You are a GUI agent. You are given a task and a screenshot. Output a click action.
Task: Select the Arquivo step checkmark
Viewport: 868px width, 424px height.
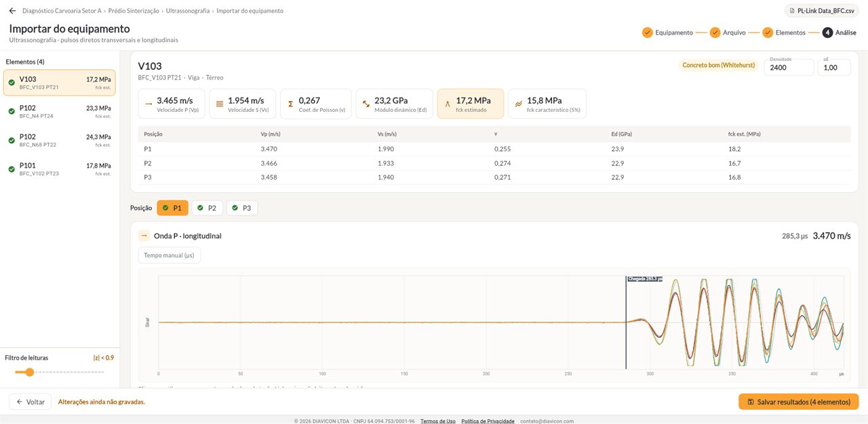point(715,33)
